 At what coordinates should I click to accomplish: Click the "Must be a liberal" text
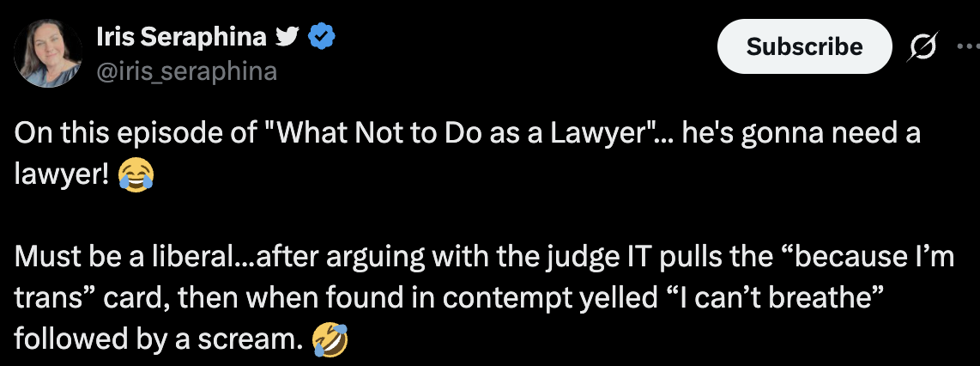point(103,257)
